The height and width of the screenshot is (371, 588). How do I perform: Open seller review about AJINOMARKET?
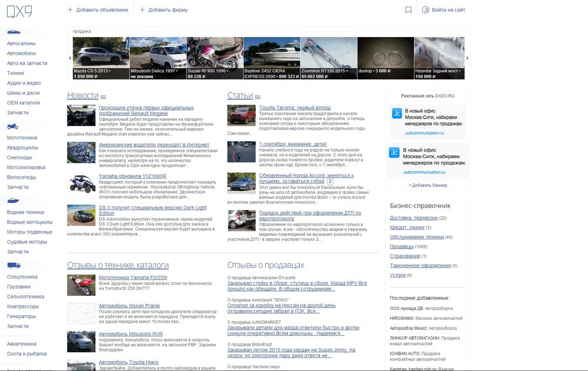pos(293,330)
